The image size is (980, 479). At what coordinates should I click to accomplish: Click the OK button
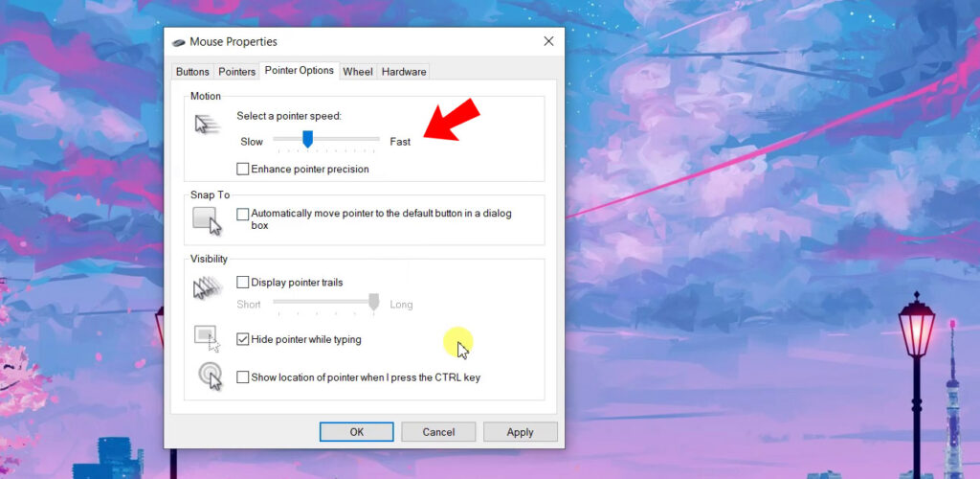[x=357, y=432]
